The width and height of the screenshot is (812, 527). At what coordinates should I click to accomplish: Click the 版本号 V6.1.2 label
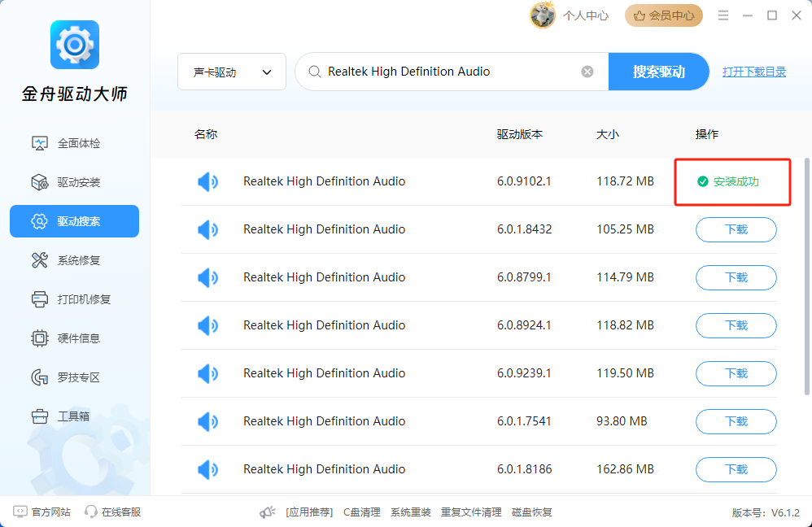(x=766, y=512)
